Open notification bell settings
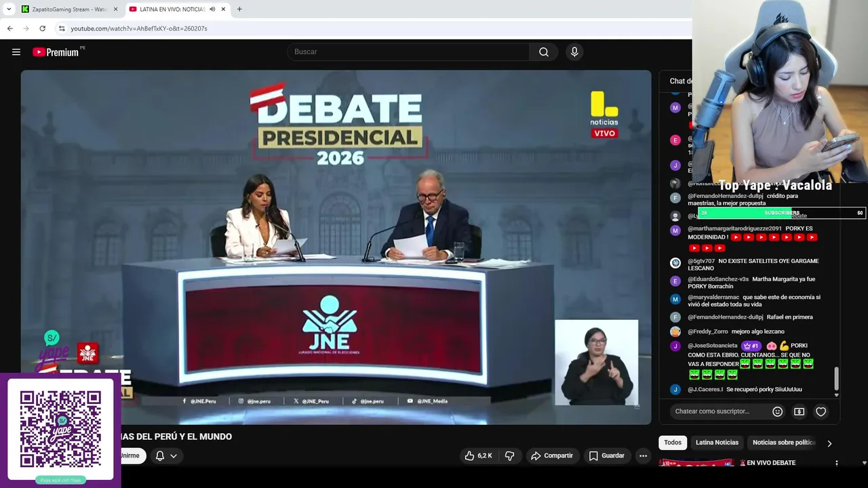The height and width of the screenshot is (488, 868). pos(160,455)
